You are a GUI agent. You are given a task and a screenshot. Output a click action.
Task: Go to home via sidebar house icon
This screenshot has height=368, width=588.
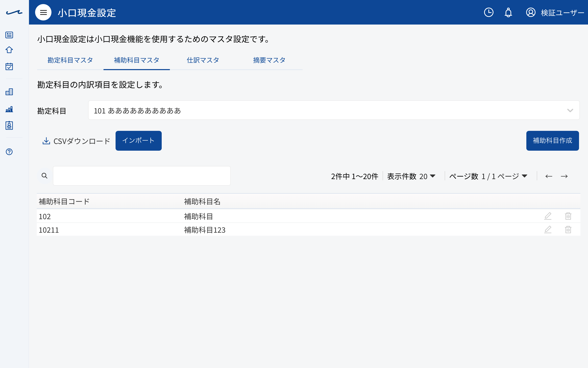[x=9, y=50]
